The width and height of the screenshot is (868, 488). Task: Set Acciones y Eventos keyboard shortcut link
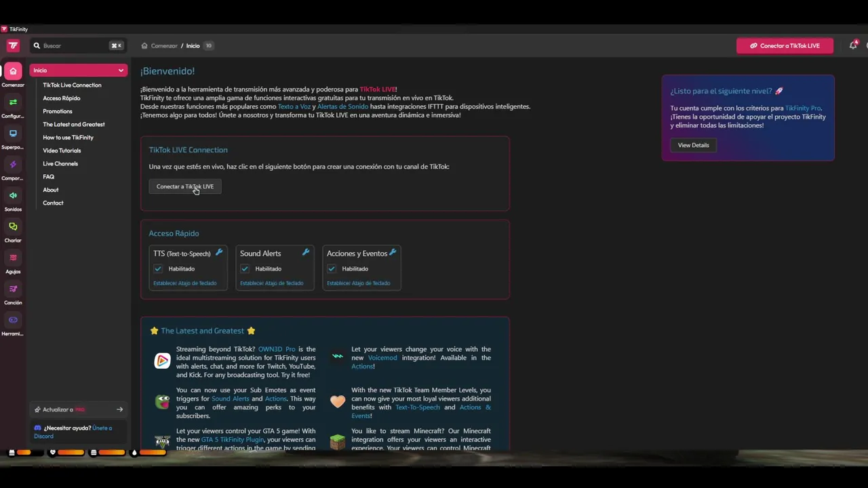(x=358, y=283)
